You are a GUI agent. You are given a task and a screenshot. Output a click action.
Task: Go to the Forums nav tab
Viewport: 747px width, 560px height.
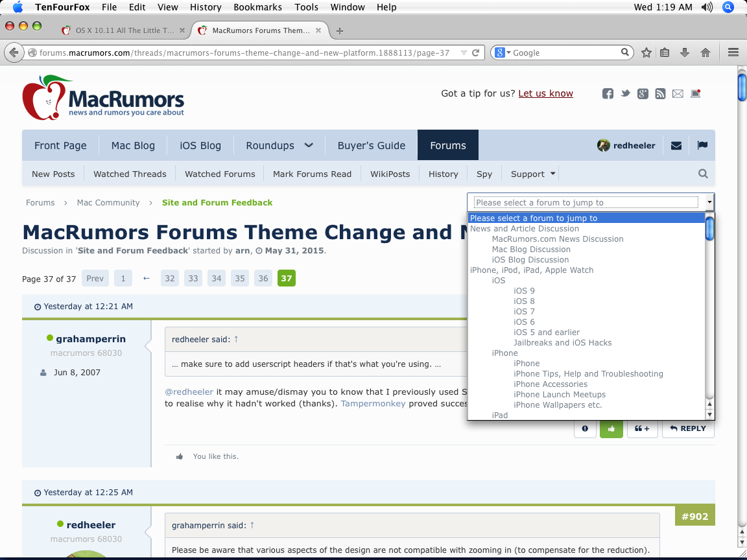[448, 145]
